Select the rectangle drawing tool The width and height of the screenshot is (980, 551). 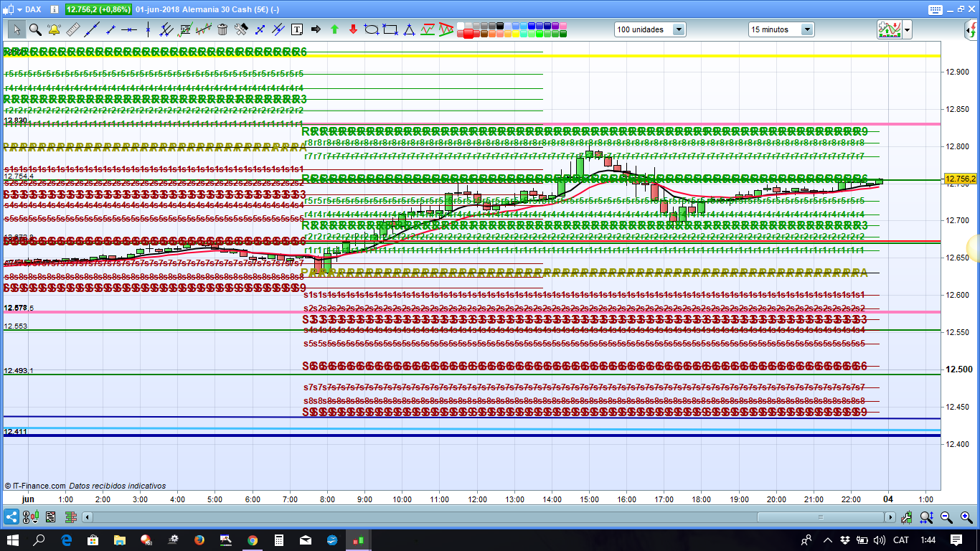390,29
